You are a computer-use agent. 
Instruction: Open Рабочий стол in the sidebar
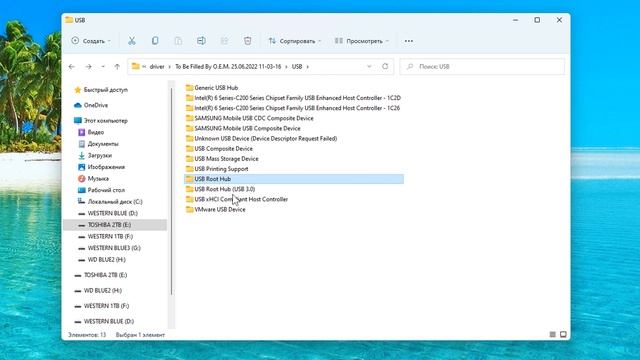[106, 190]
